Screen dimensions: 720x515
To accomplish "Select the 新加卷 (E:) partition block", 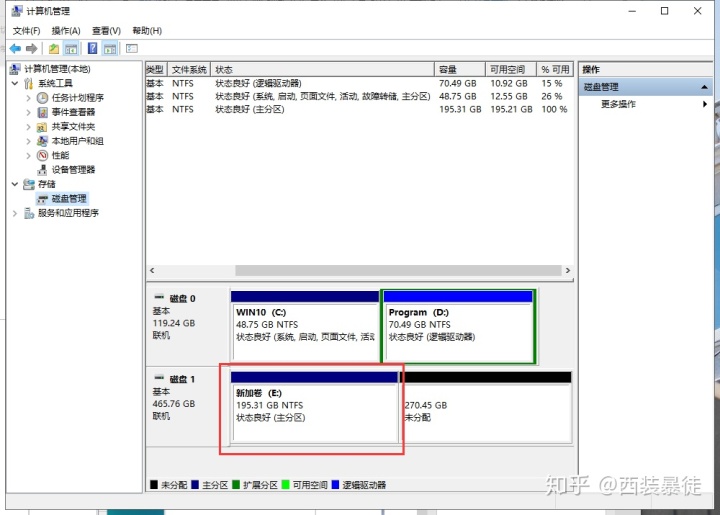I will (315, 408).
